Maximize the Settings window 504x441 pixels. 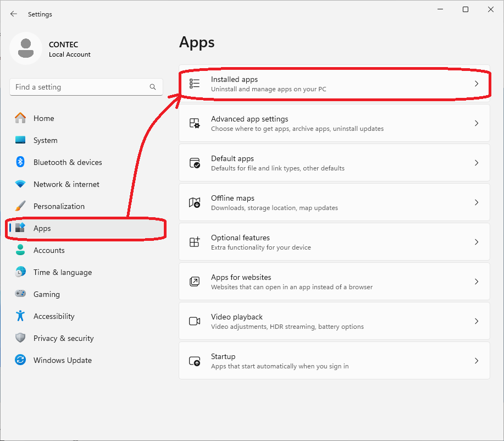click(465, 9)
